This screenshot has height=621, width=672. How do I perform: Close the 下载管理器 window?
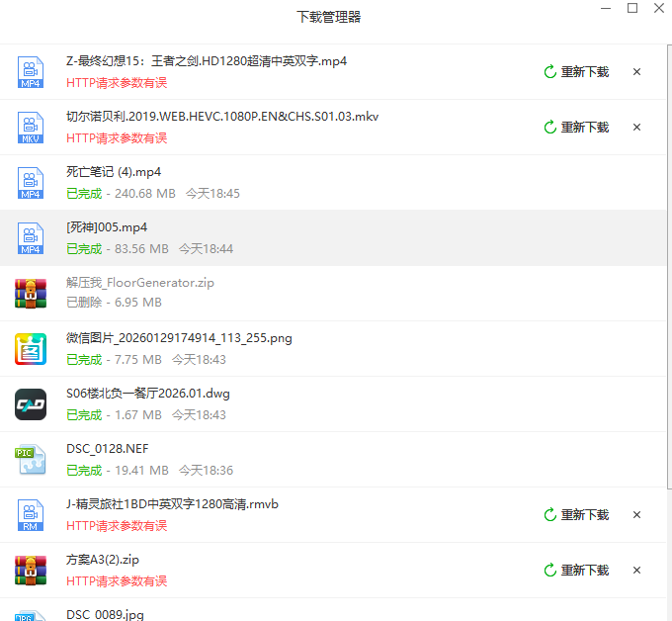pos(659,8)
